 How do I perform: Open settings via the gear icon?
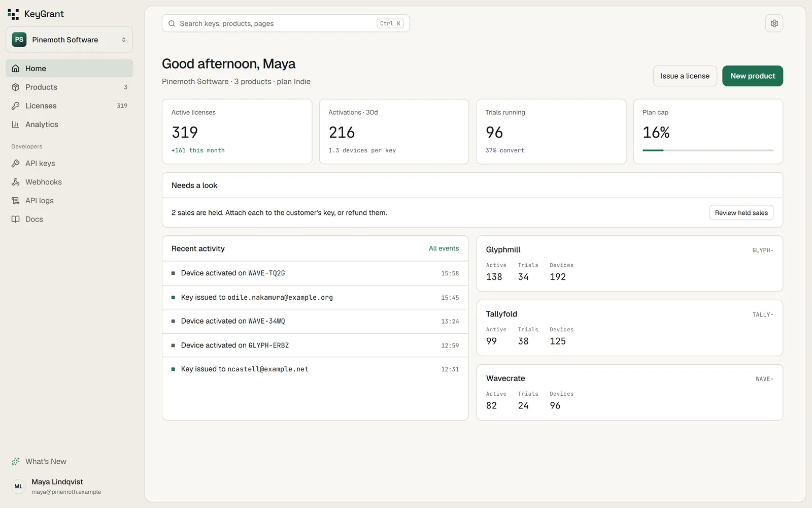tap(774, 23)
